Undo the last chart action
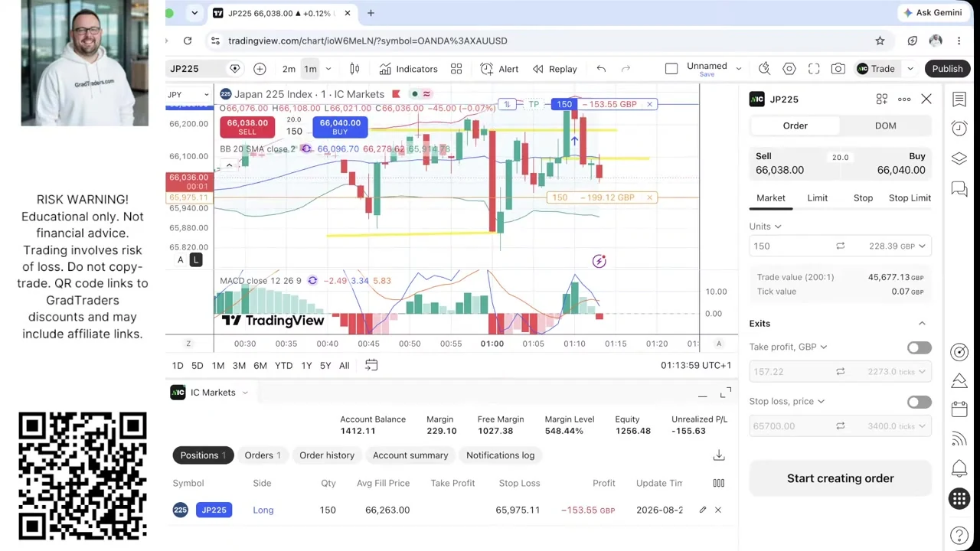The height and width of the screenshot is (551, 980). (x=601, y=69)
